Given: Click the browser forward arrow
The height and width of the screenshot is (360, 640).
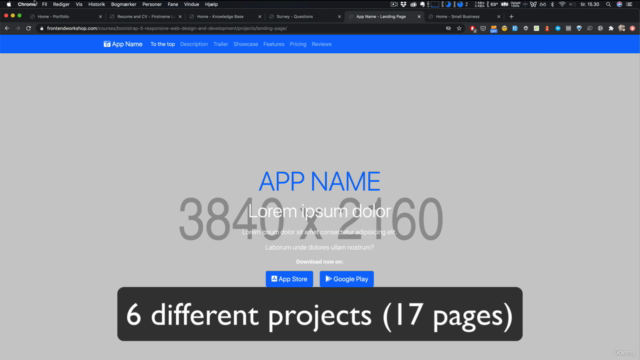Looking at the screenshot, I should pyautogui.click(x=18, y=28).
